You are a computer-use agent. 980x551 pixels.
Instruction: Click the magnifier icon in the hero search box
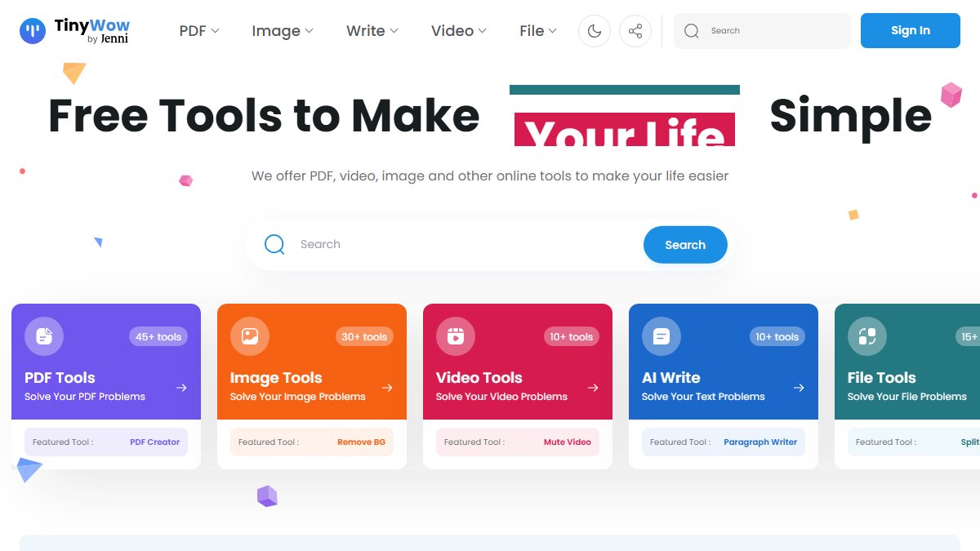pos(274,244)
